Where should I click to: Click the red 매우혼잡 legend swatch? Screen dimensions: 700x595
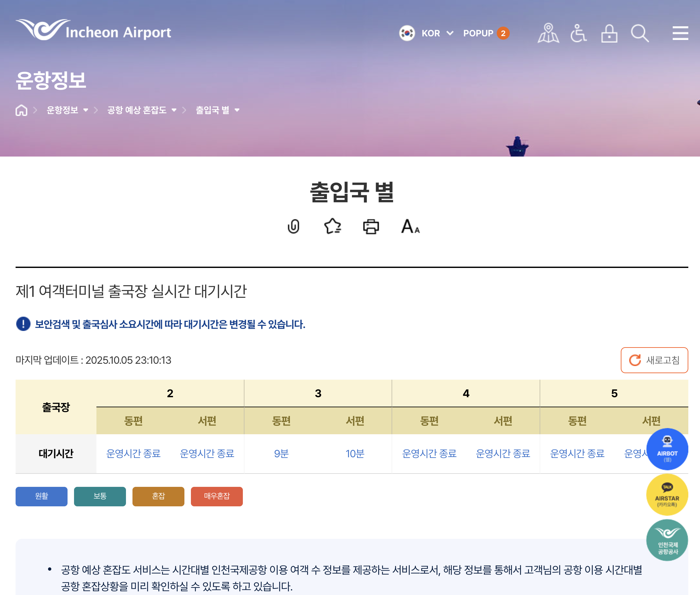[217, 496]
